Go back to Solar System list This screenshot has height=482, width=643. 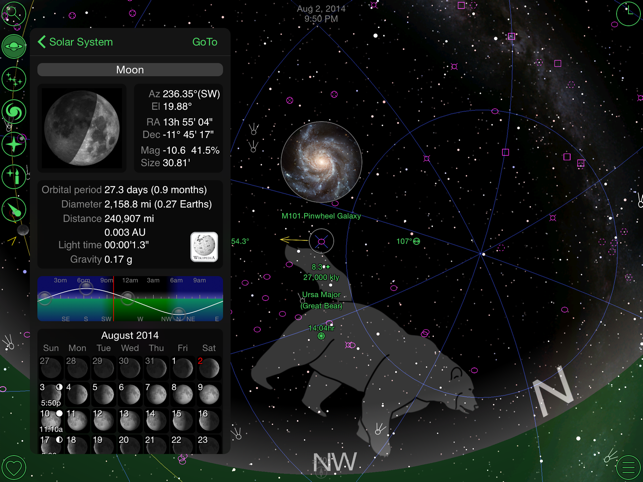pos(75,42)
